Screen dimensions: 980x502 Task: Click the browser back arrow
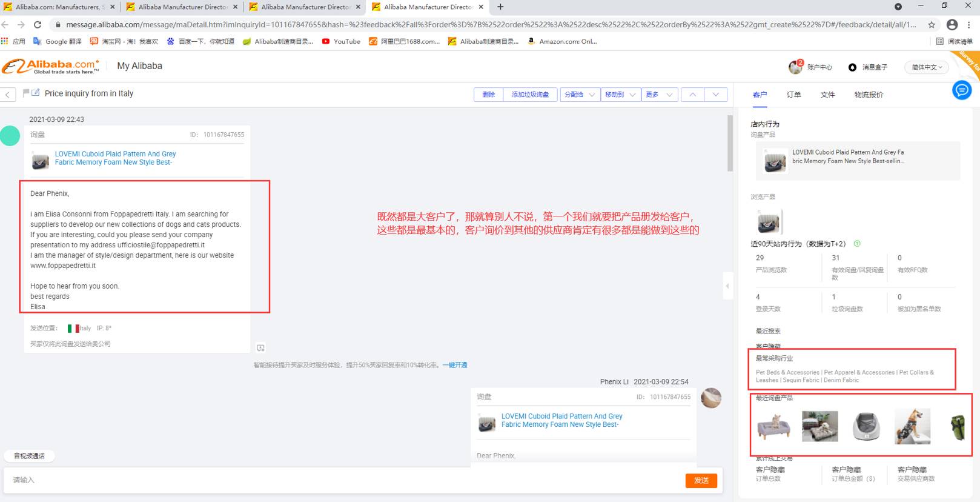5,25
